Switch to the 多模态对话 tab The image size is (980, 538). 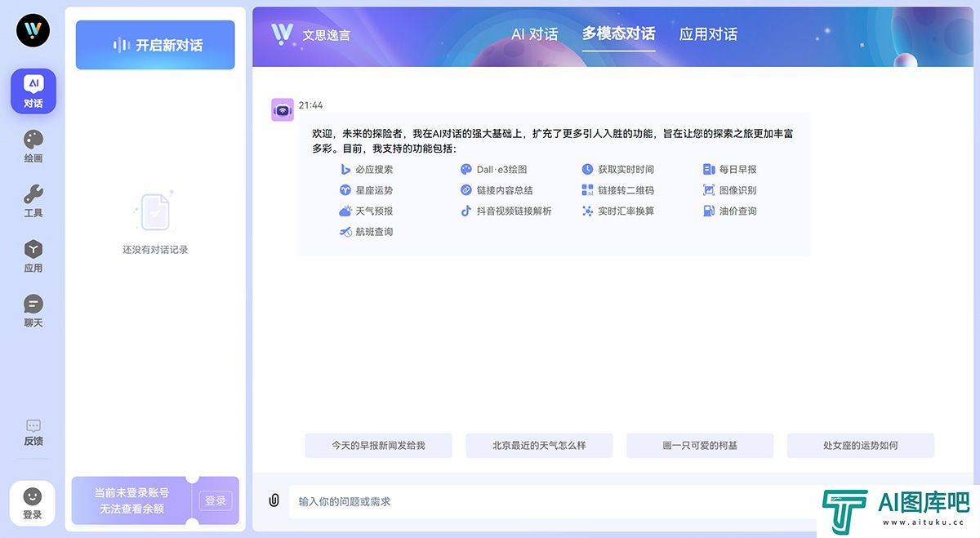pos(618,34)
